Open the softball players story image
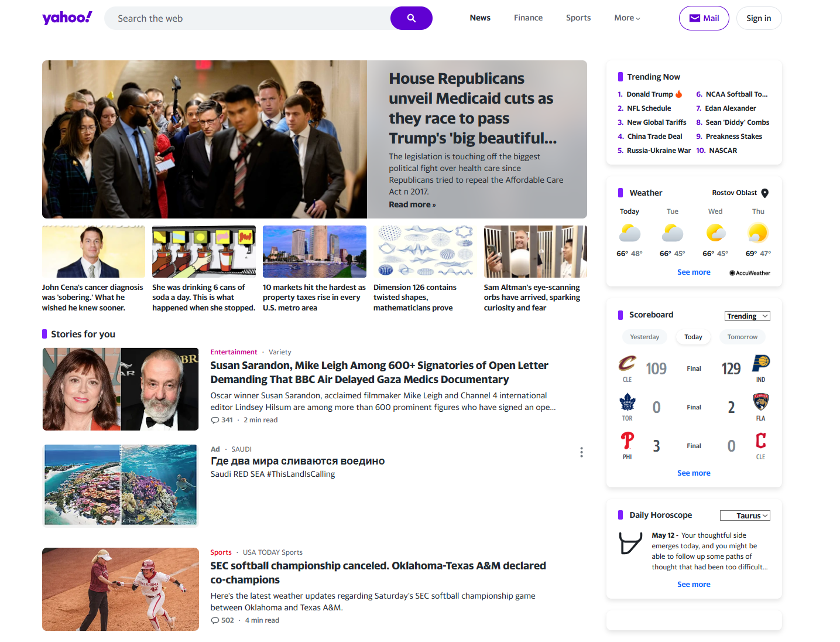Viewport: 840px width, 642px height. (121, 589)
